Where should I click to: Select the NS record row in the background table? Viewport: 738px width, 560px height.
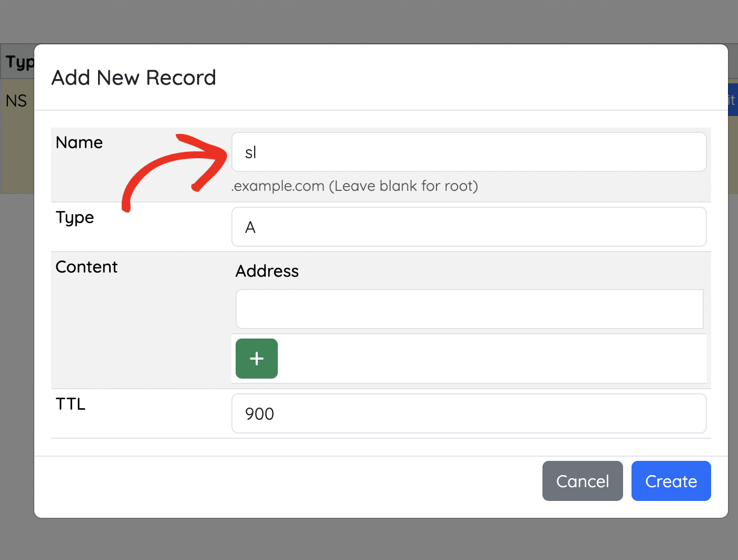[16, 100]
